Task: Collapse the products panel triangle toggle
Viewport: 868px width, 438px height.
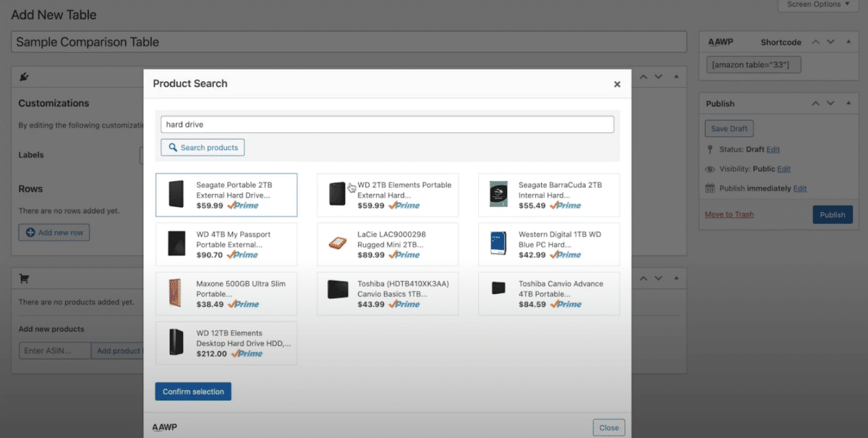Action: click(676, 278)
